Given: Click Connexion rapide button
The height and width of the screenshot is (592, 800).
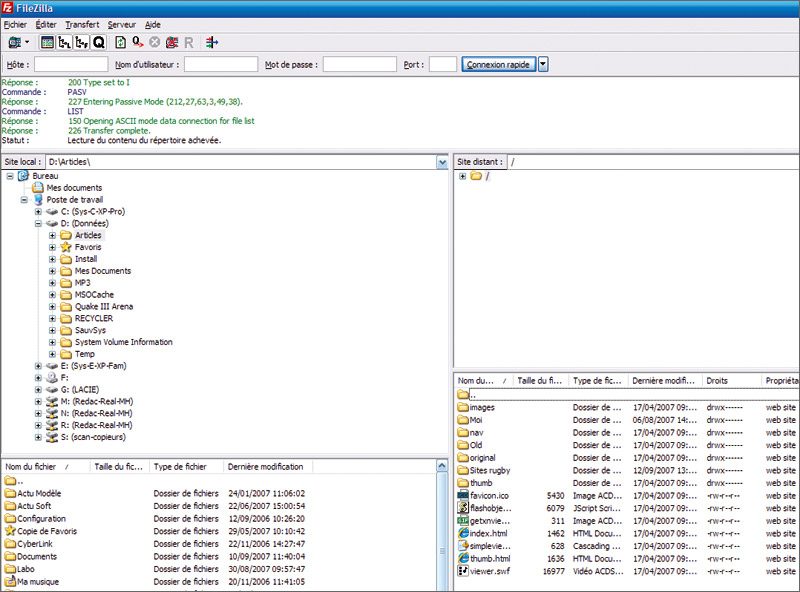Looking at the screenshot, I should (x=498, y=64).
